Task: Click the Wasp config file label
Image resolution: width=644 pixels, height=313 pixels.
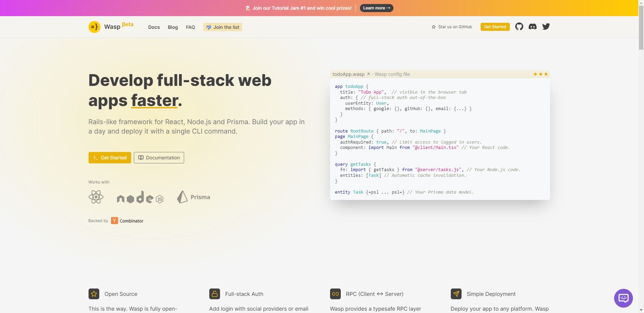Action: [x=392, y=74]
